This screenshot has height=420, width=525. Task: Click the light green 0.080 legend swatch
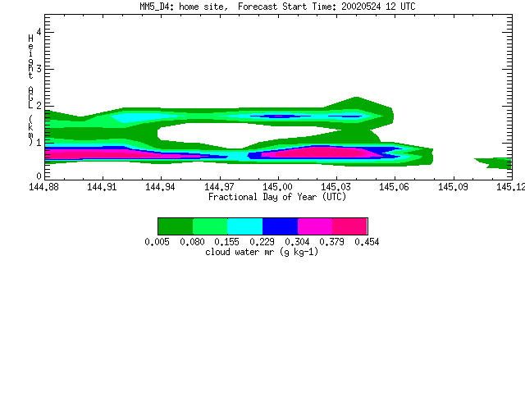point(210,226)
